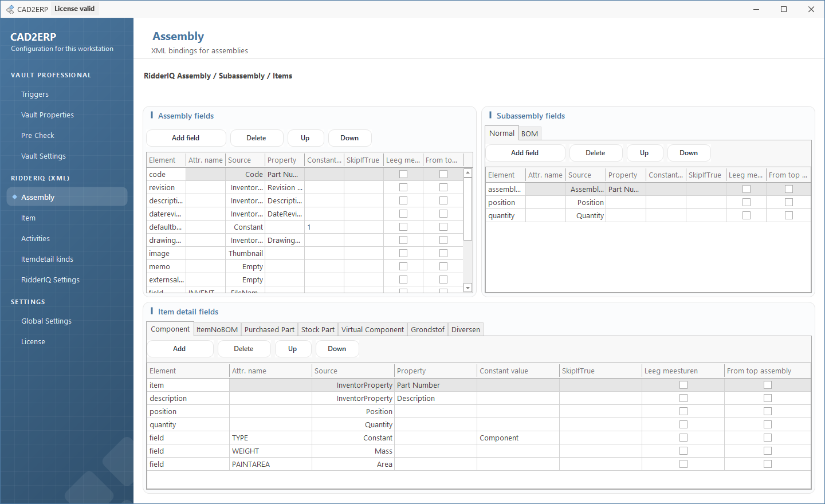825x504 pixels.
Task: Switch to the Diversen tab
Action: pyautogui.click(x=466, y=329)
